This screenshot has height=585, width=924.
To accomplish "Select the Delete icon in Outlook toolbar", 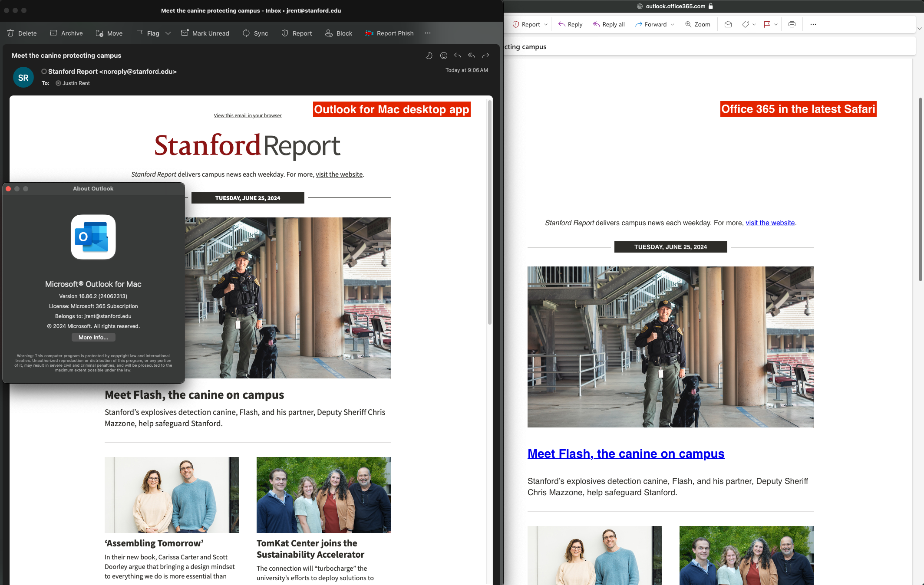I will 10,33.
